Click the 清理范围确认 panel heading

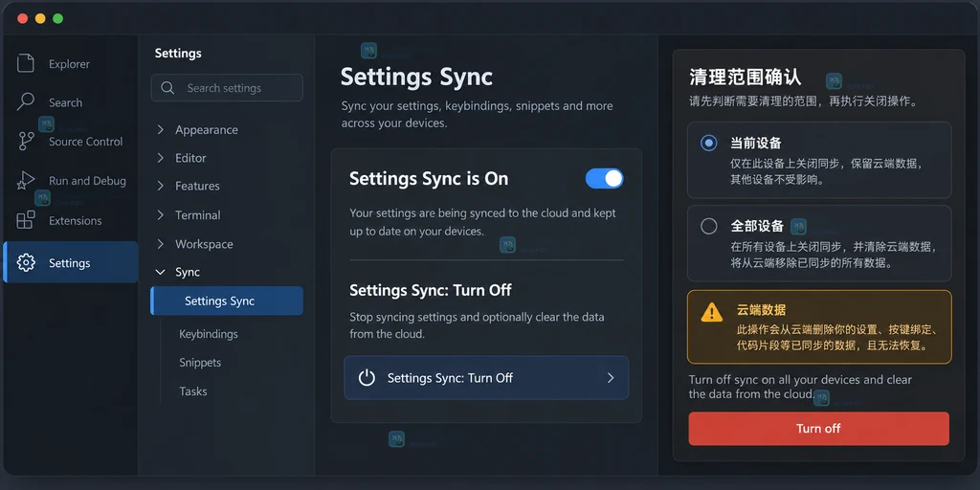(745, 78)
